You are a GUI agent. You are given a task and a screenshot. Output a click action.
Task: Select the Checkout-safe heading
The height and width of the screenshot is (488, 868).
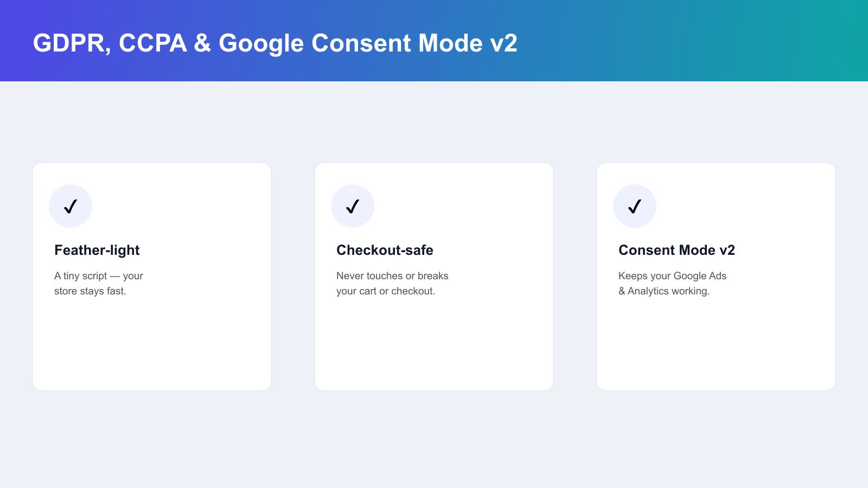(385, 250)
